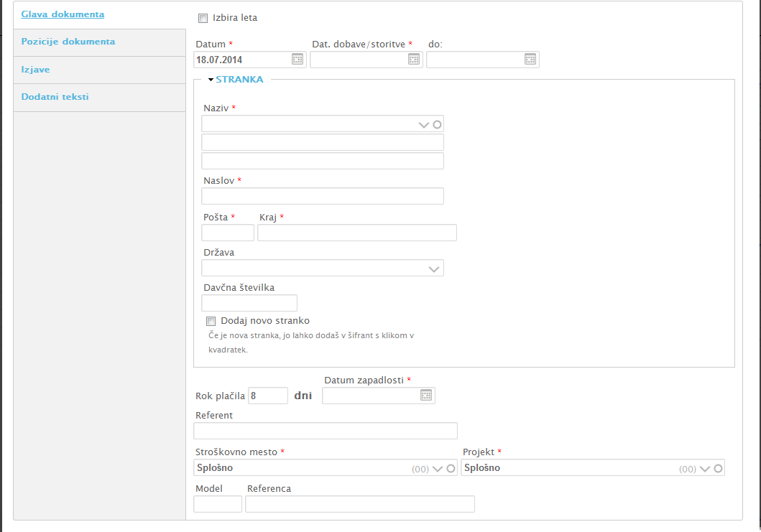
Task: Click calendar icon in the 'do:' field
Action: [530, 60]
